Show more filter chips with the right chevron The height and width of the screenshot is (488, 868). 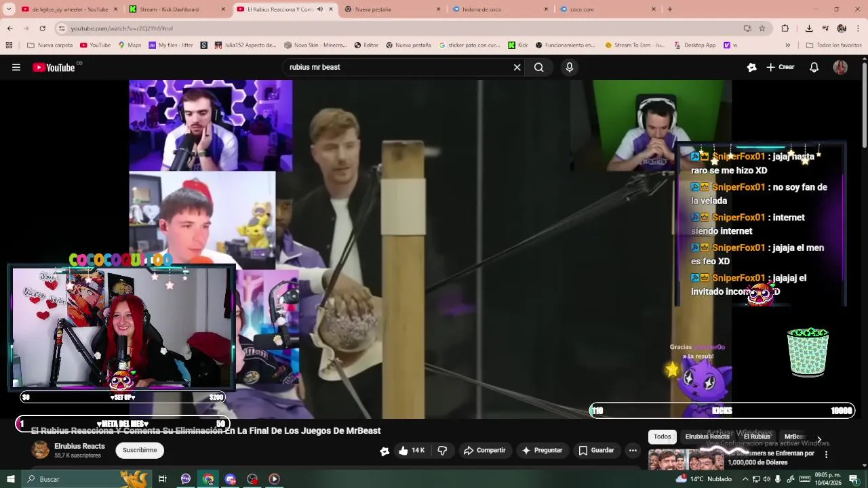pyautogui.click(x=819, y=439)
